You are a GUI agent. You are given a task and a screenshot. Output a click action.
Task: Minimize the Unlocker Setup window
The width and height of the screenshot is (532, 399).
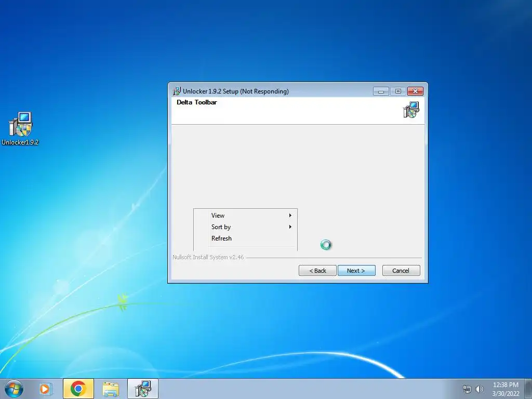381,91
